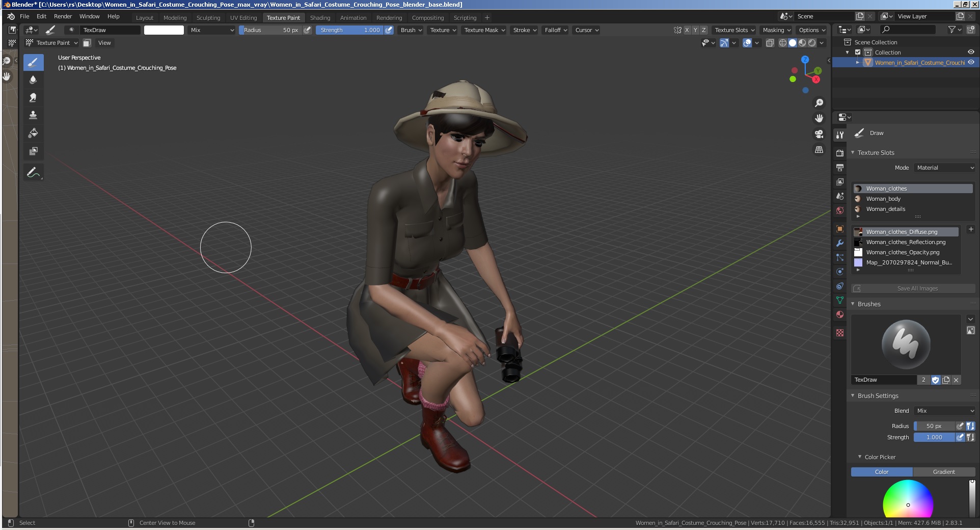Select the Color mode button
The height and width of the screenshot is (530, 980).
[x=882, y=472]
